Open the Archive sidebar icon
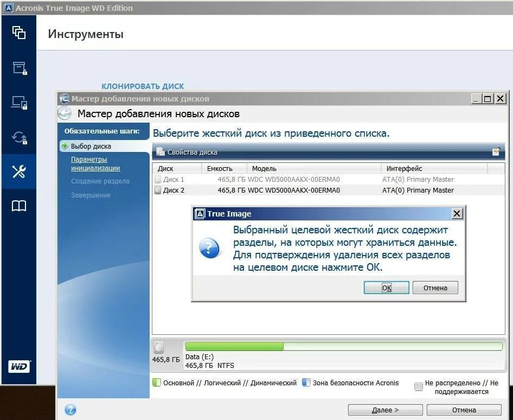Viewport: 513px width, 420px height. (x=20, y=68)
